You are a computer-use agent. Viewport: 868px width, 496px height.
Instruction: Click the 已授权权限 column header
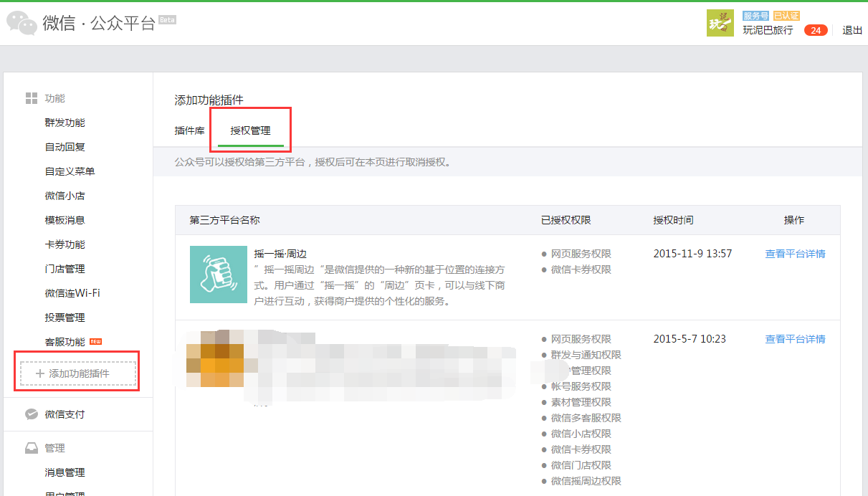tap(566, 220)
